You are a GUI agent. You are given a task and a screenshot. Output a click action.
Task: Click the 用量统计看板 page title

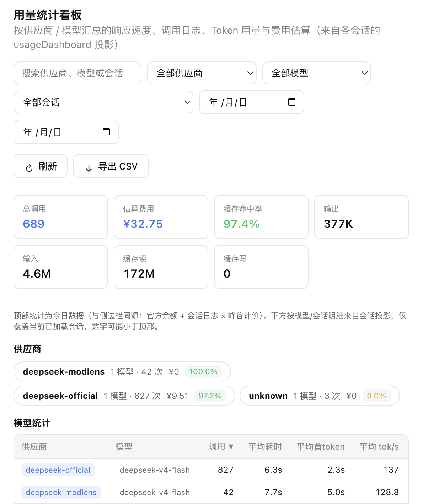point(48,15)
